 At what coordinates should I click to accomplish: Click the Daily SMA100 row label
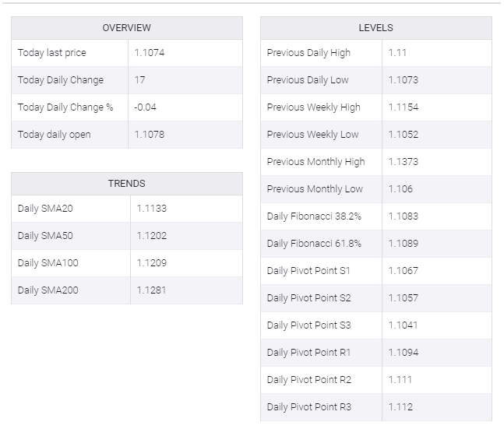pyautogui.click(x=48, y=263)
